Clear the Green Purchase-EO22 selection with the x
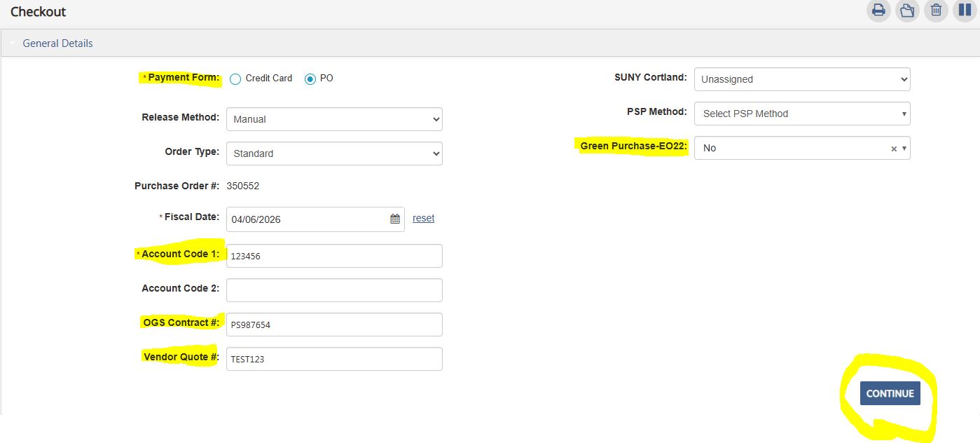This screenshot has height=443, width=980. (x=893, y=148)
